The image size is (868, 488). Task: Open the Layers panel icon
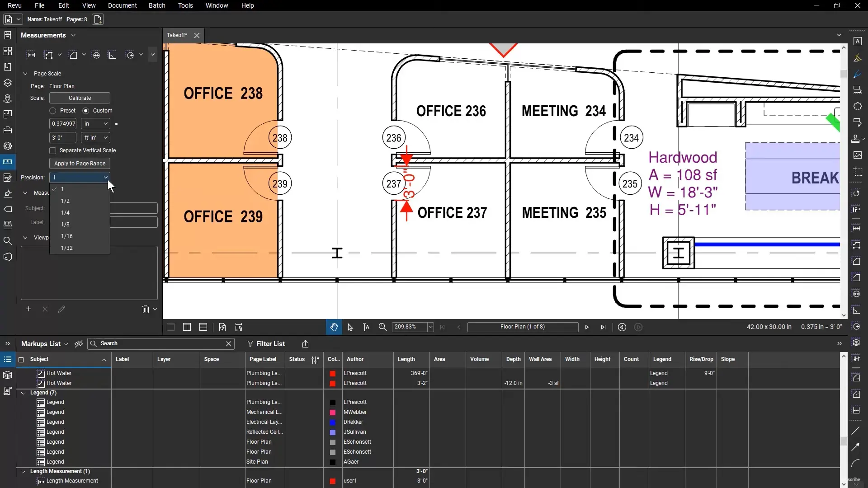(x=8, y=83)
